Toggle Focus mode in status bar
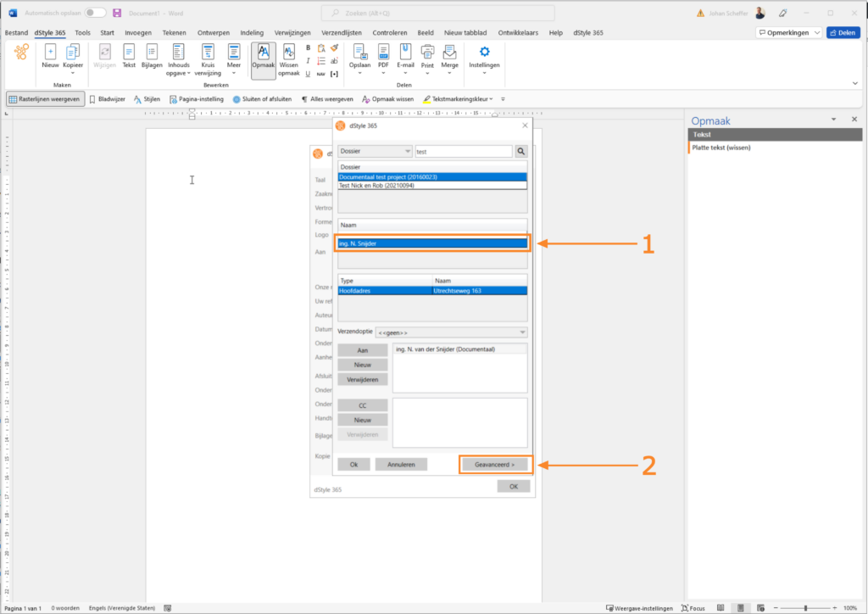Image resolution: width=868 pixels, height=614 pixels. 693,608
